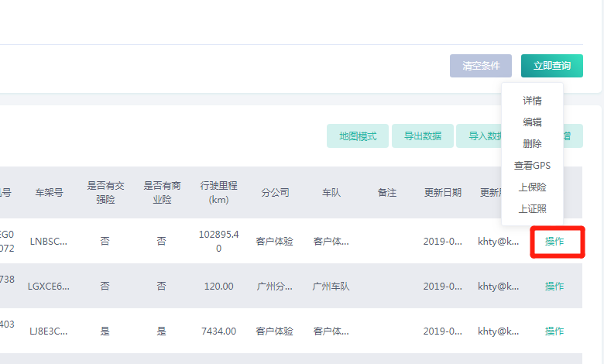This screenshot has width=604, height=364.
Task: Click the 立即查询 search button
Action: click(551, 66)
